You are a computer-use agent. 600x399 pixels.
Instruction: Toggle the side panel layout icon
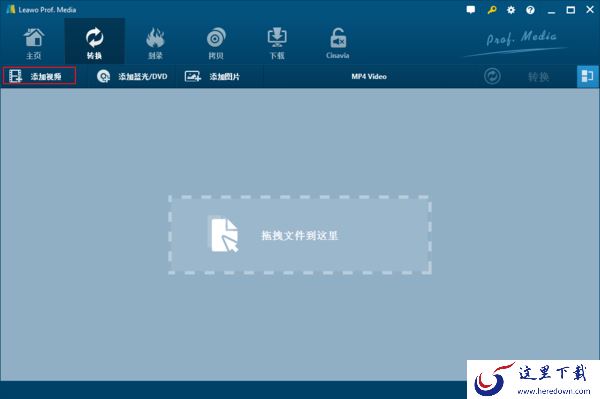pyautogui.click(x=587, y=76)
